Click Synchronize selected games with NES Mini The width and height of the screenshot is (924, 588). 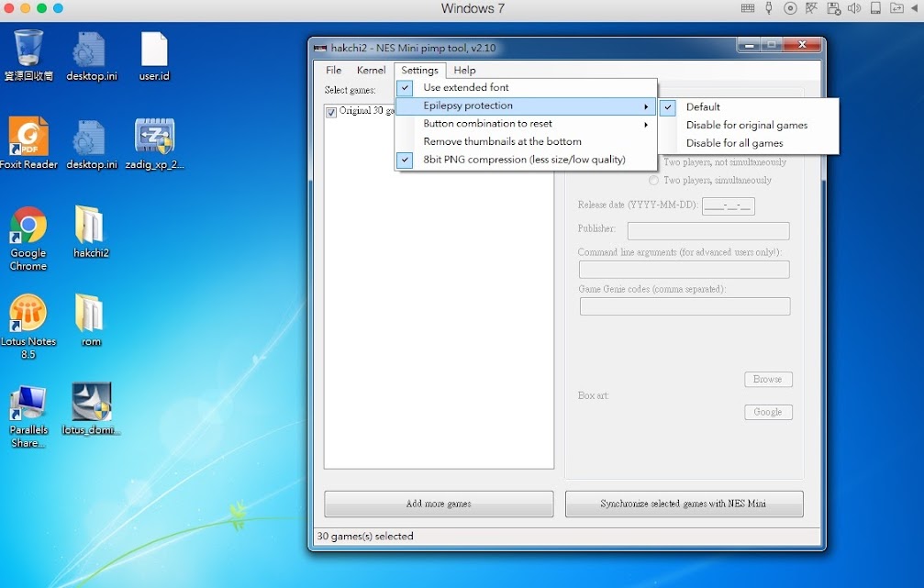(x=684, y=504)
